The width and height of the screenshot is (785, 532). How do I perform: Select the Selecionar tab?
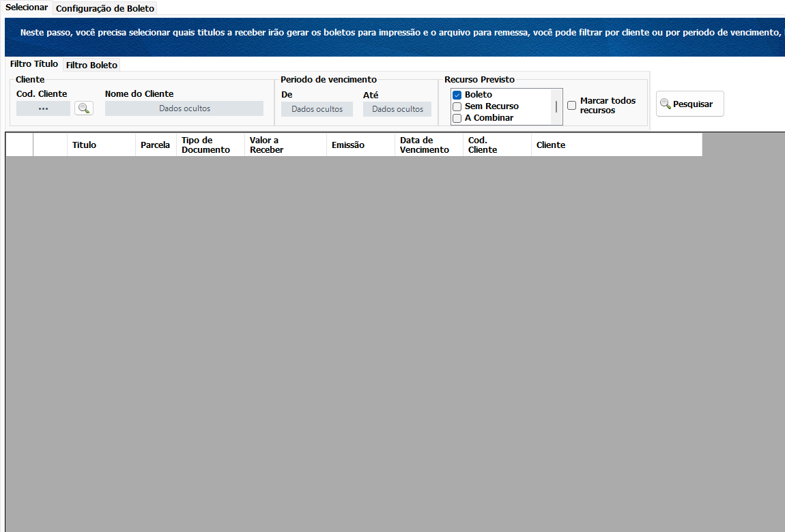click(x=27, y=8)
